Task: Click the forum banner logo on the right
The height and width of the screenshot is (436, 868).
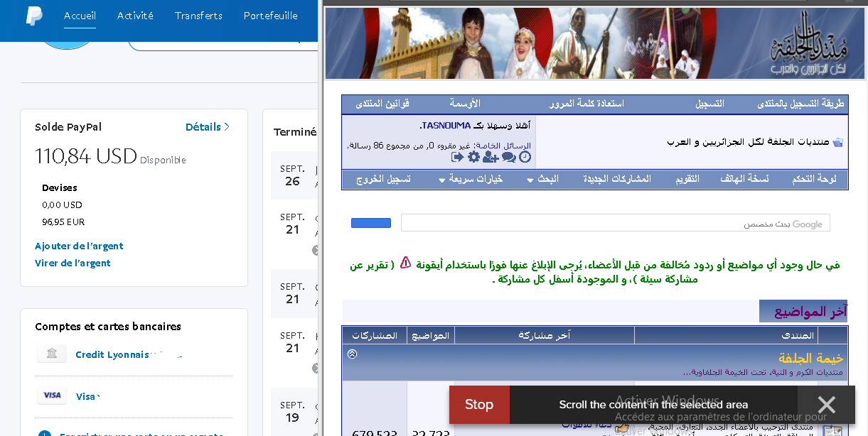Action: (808, 44)
